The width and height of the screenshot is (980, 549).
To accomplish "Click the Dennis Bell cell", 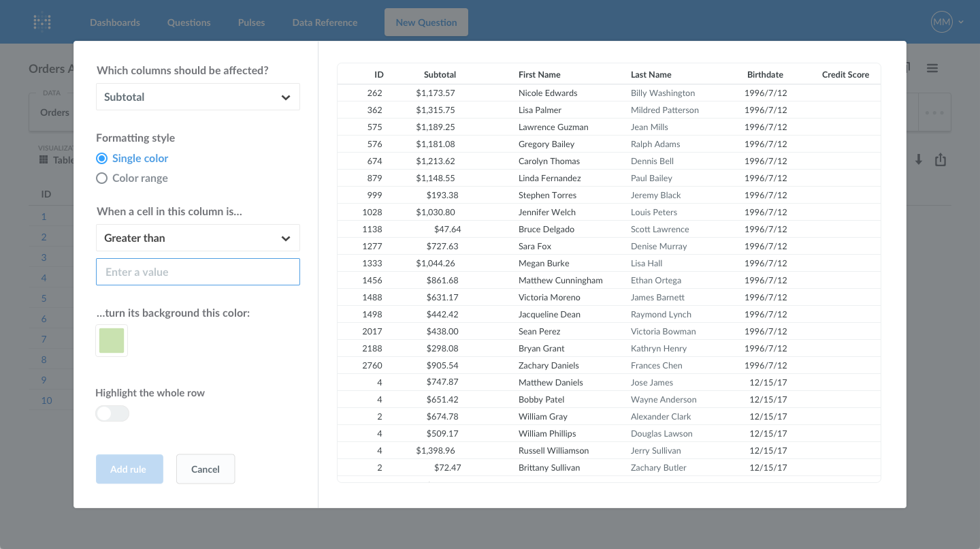I will pos(652,161).
